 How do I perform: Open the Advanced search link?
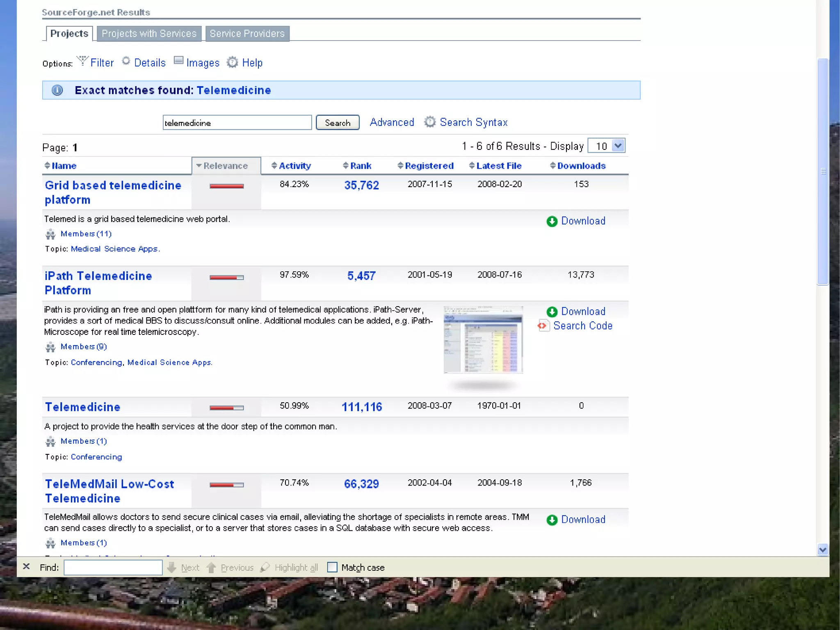pyautogui.click(x=392, y=122)
